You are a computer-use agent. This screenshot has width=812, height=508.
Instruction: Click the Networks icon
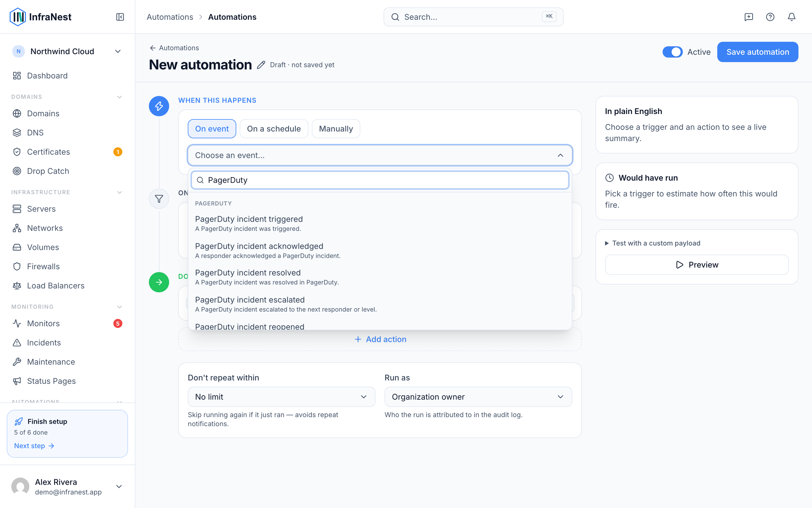(17, 228)
